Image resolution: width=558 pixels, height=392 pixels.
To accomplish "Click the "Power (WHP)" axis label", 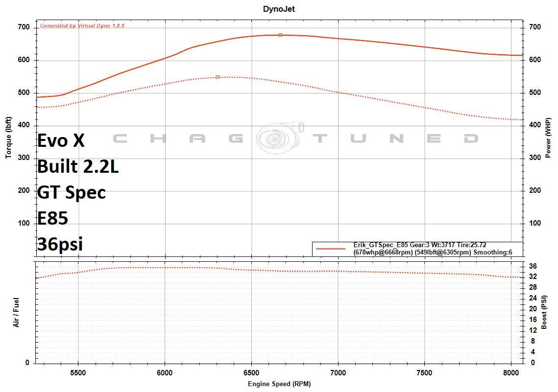I will [548, 138].
